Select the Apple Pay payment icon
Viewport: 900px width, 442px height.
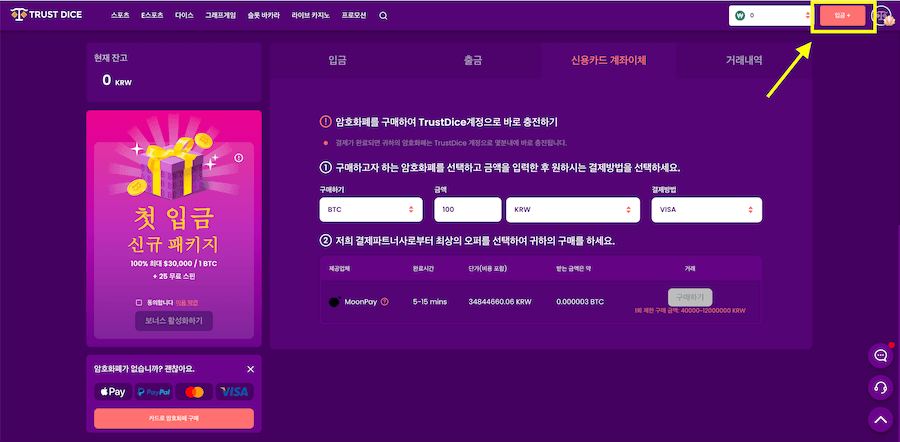[x=113, y=392]
